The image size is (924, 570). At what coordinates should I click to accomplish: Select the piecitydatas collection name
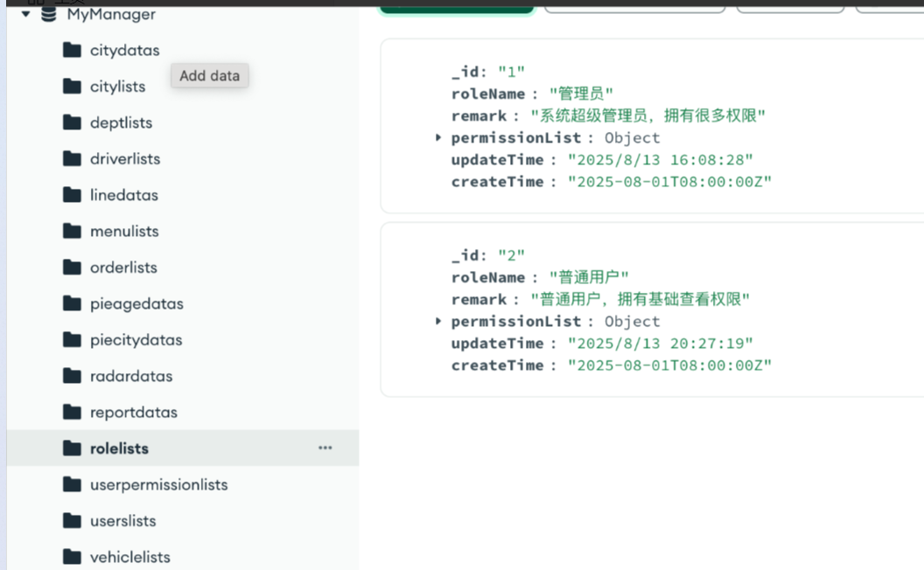point(136,340)
